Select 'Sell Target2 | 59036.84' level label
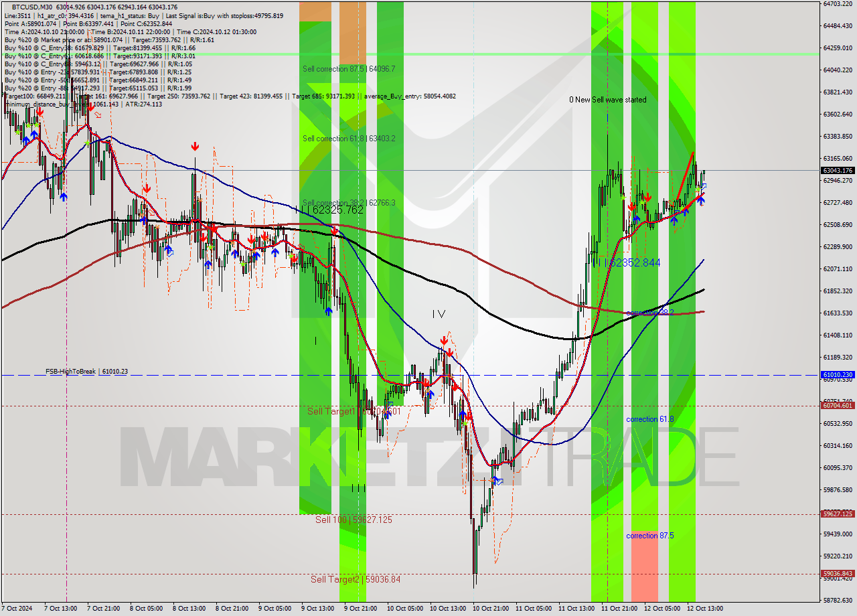The image size is (857, 616). pyautogui.click(x=356, y=579)
